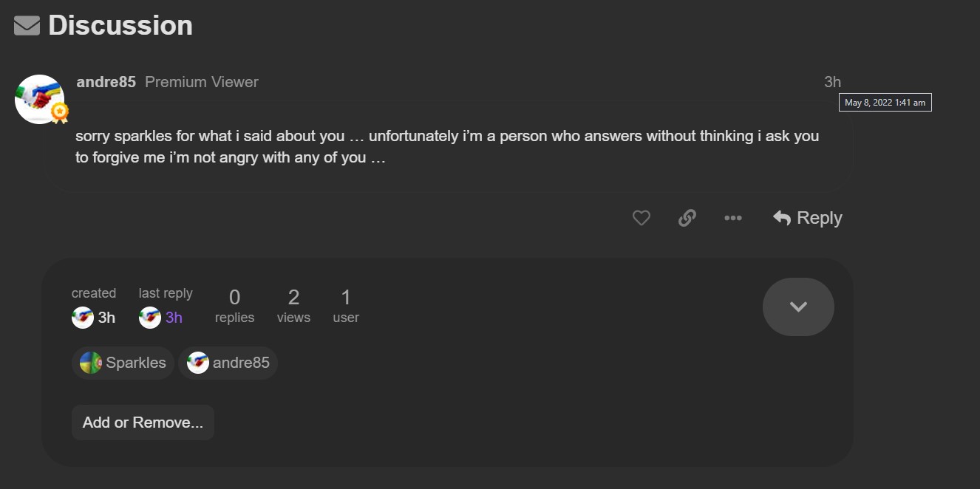Click the envelope icon beside Discussion

[x=27, y=26]
